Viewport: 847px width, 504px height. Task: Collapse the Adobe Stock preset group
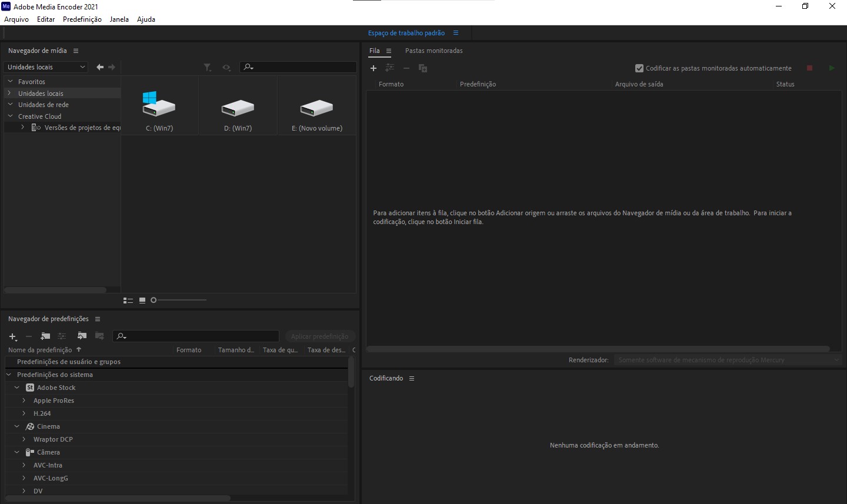pyautogui.click(x=17, y=388)
